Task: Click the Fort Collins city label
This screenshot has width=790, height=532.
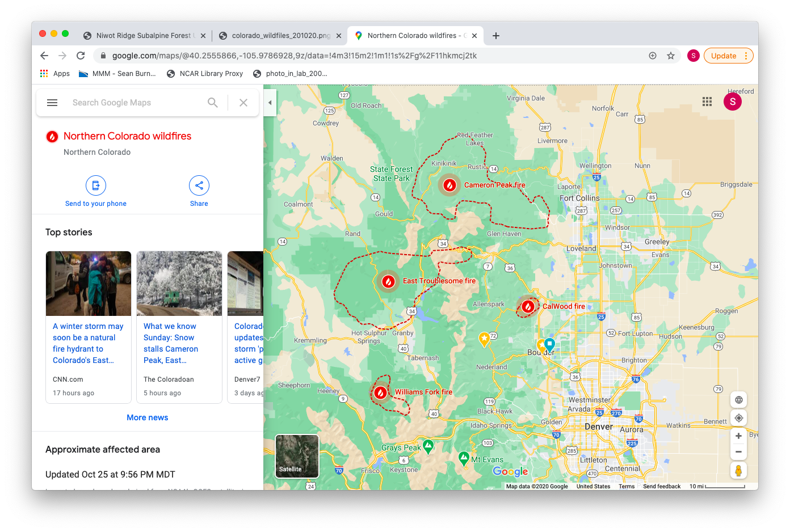Action: 579,198
